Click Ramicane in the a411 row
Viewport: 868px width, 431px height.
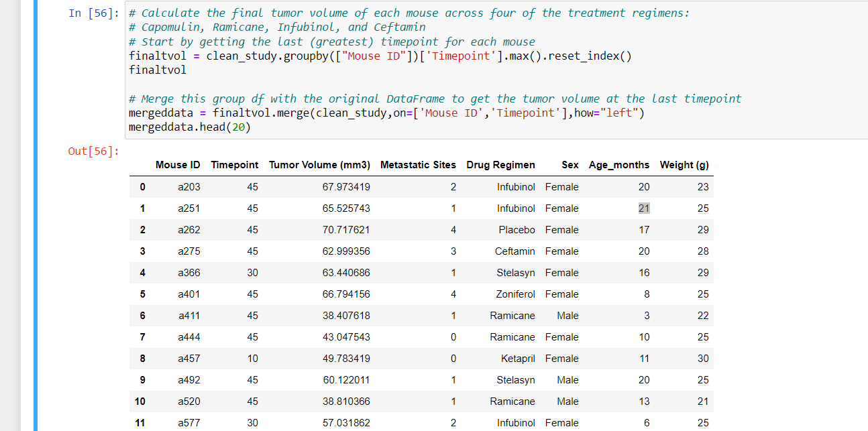512,316
